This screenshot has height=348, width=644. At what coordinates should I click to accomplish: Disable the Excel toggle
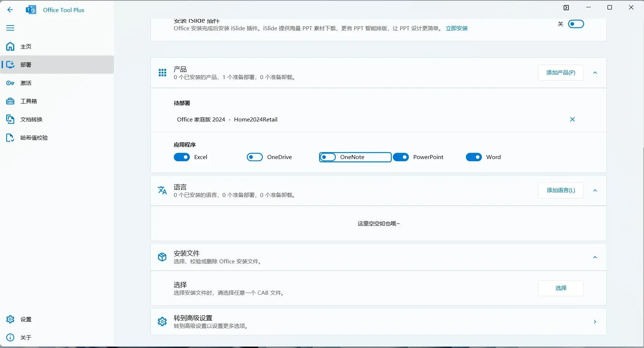click(x=182, y=157)
